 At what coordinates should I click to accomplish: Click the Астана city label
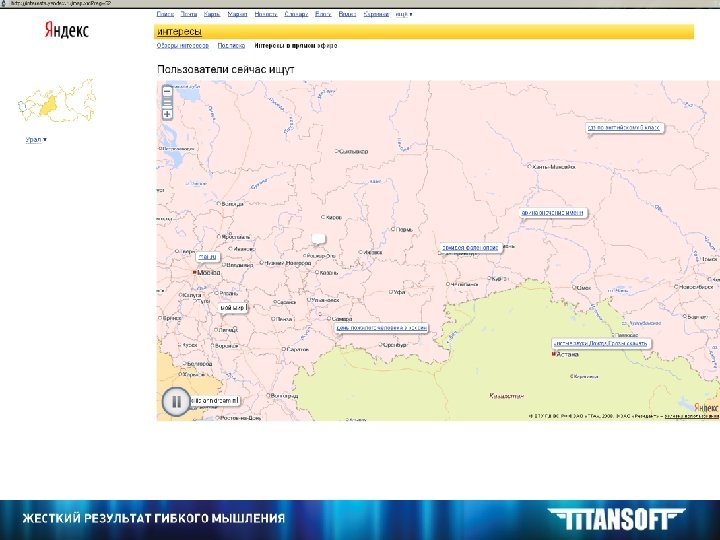coord(566,354)
